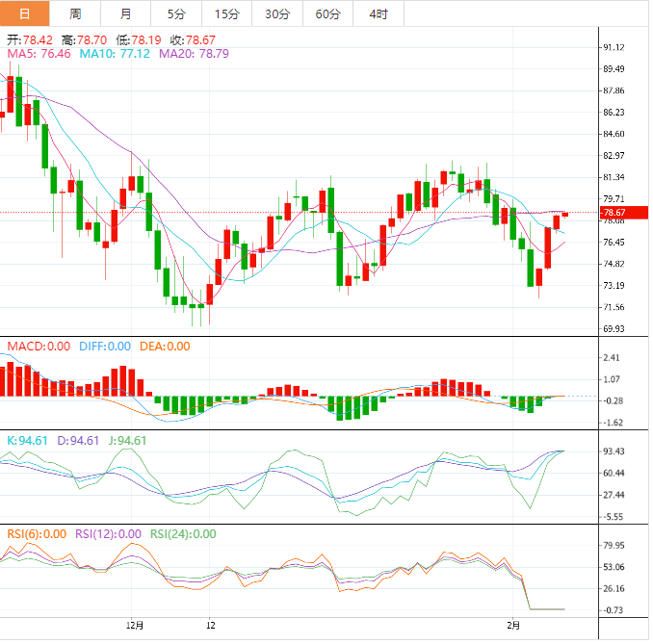Click the 2月 date marker on time axis
Screen dimensions: 653x644
(x=517, y=625)
